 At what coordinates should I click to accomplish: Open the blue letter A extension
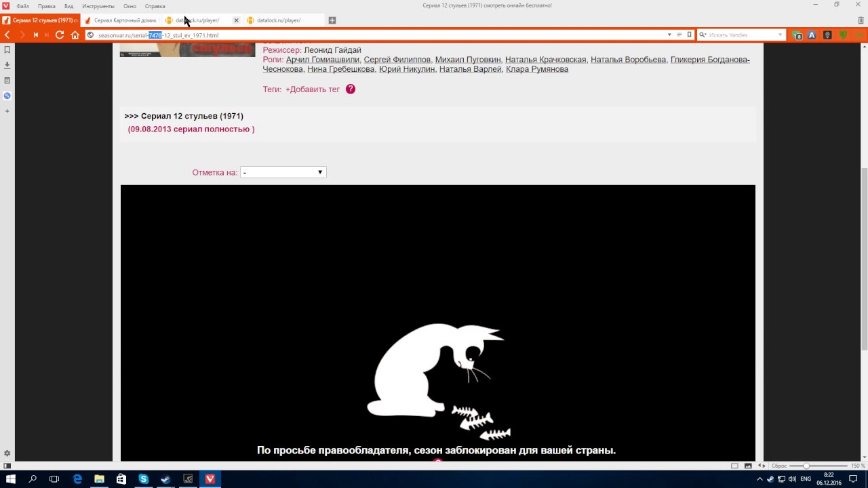812,35
